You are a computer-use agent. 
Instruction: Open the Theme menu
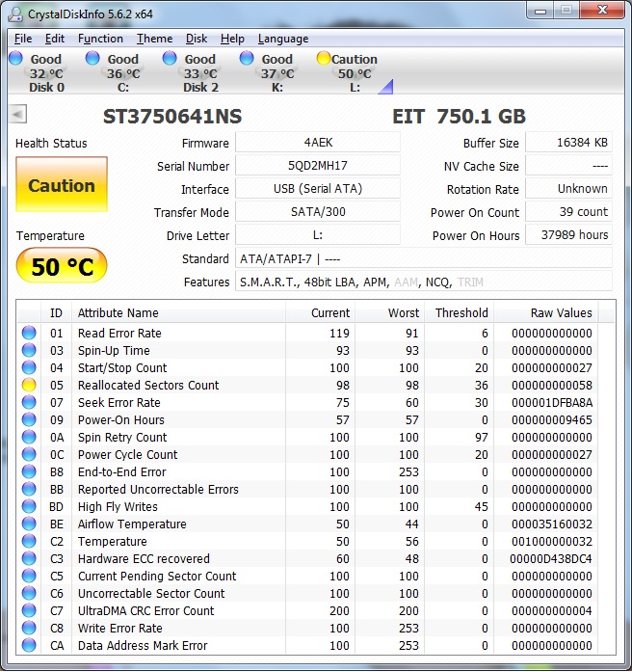(x=154, y=39)
